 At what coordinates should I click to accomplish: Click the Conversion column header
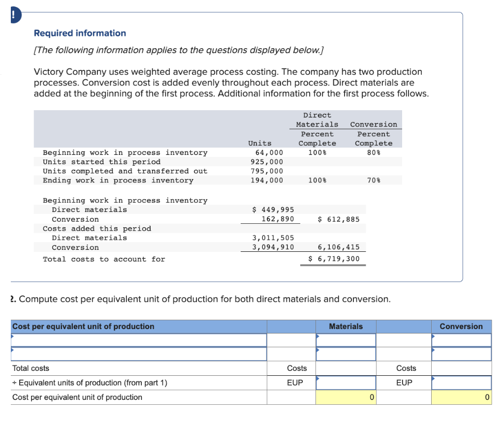click(461, 326)
